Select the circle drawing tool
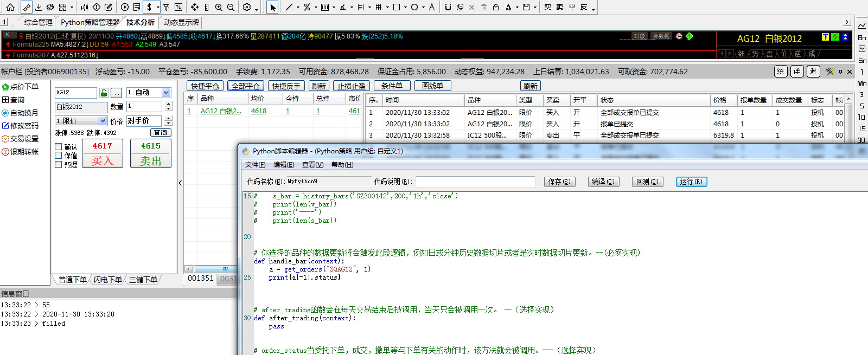868x355 pixels. coord(414,7)
